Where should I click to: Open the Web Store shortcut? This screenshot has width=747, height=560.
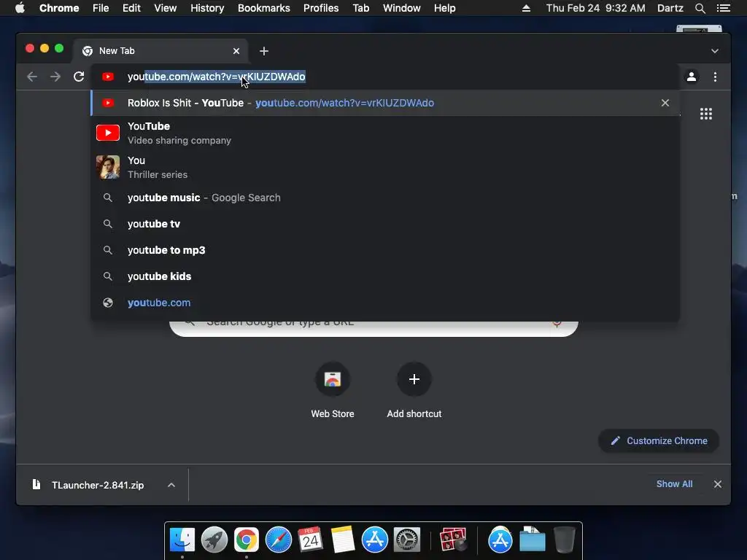[333, 391]
